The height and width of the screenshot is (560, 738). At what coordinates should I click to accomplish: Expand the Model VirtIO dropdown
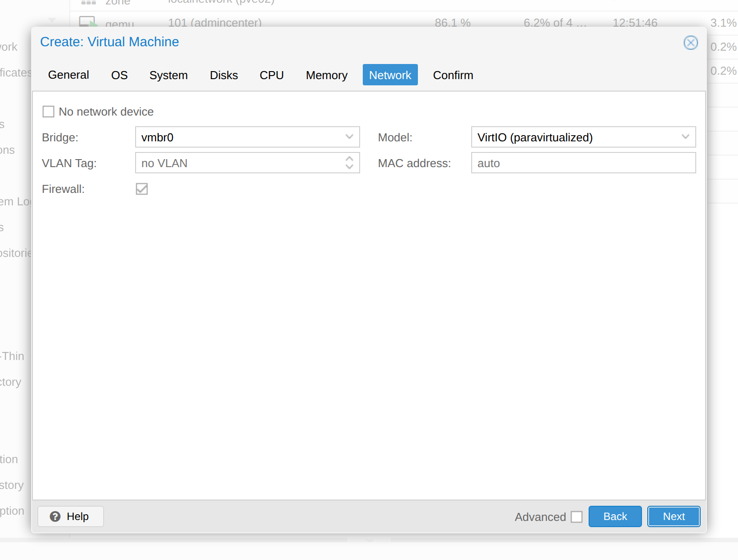click(686, 137)
